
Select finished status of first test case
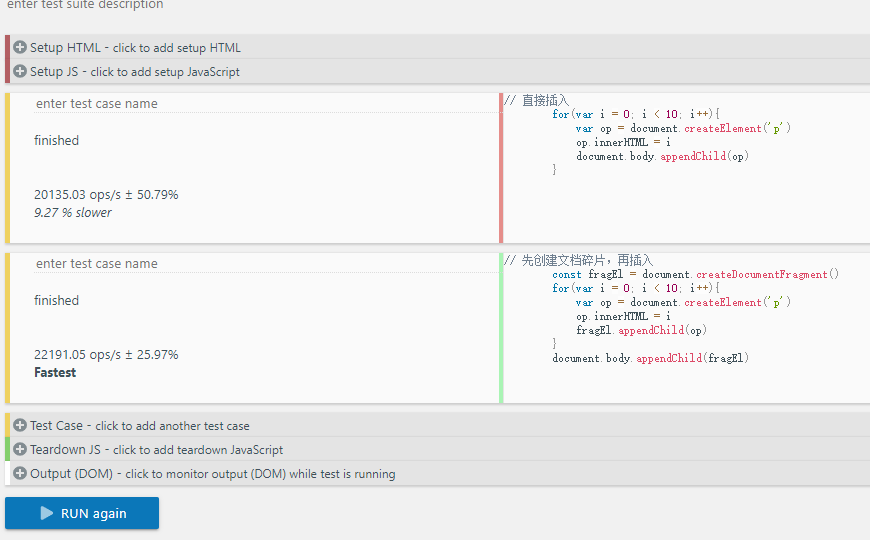(57, 140)
